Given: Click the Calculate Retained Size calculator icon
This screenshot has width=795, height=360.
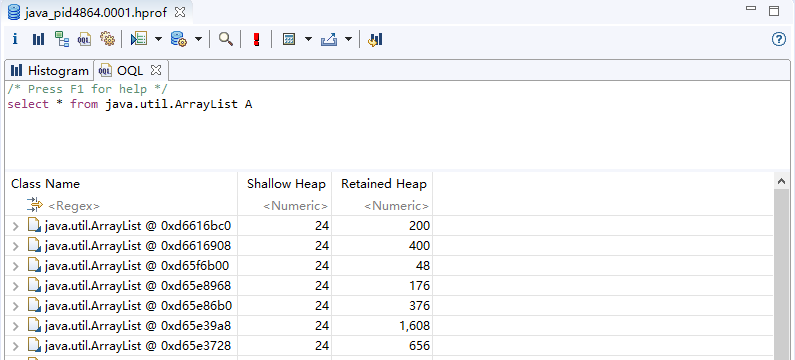Looking at the screenshot, I should [x=289, y=39].
